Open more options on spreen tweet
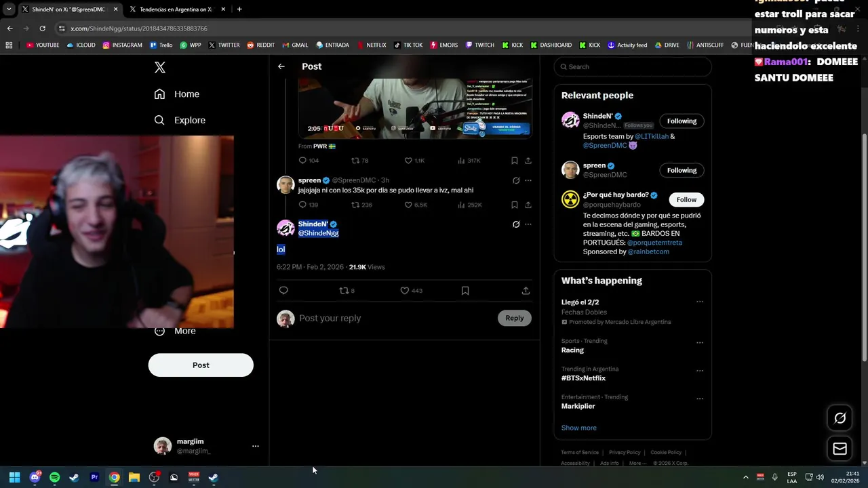 [528, 180]
